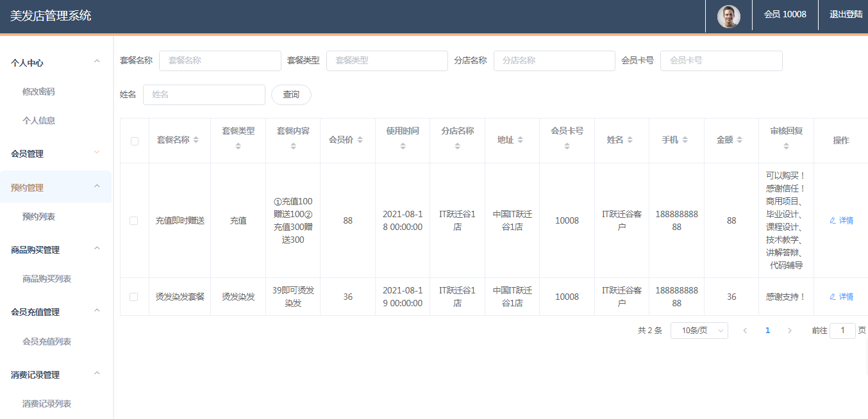Image resolution: width=868 pixels, height=419 pixels.
Task: Sort table by 金额 column arrows
Action: click(740, 140)
